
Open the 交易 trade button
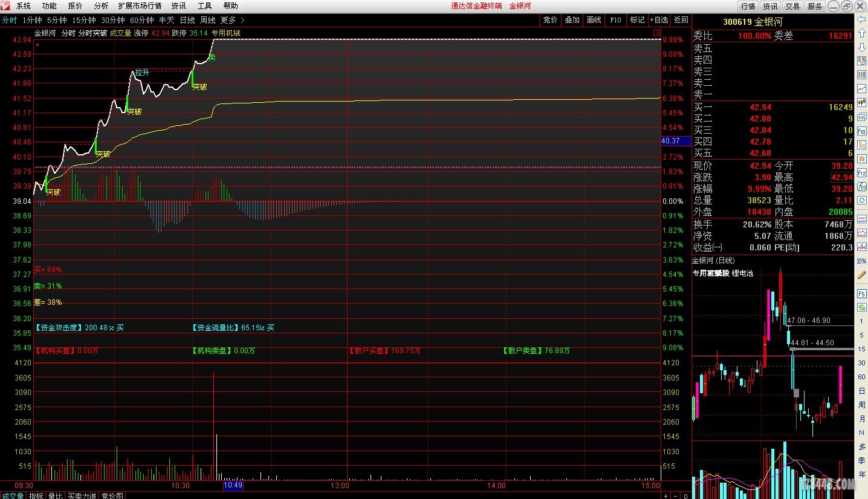point(792,6)
